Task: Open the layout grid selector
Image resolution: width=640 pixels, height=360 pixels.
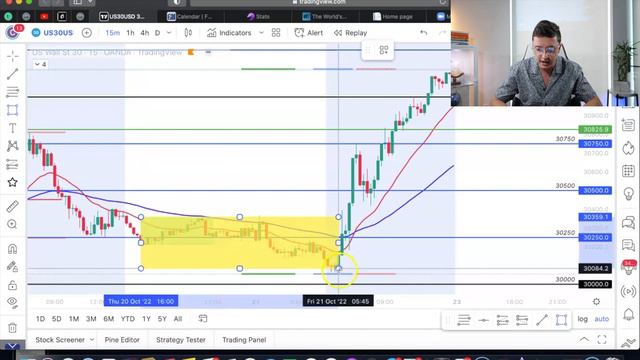Action: 276,33
